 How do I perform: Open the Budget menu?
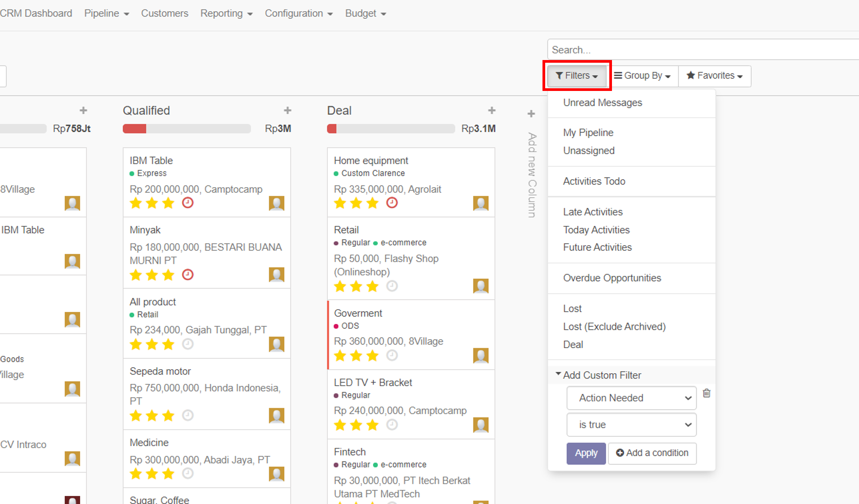(365, 13)
